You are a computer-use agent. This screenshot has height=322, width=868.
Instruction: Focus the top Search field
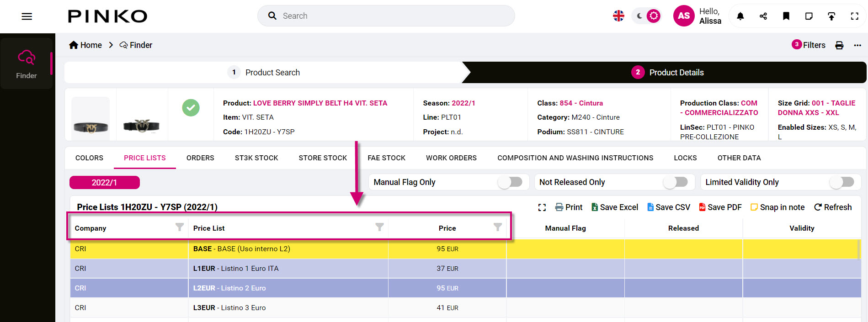(386, 16)
